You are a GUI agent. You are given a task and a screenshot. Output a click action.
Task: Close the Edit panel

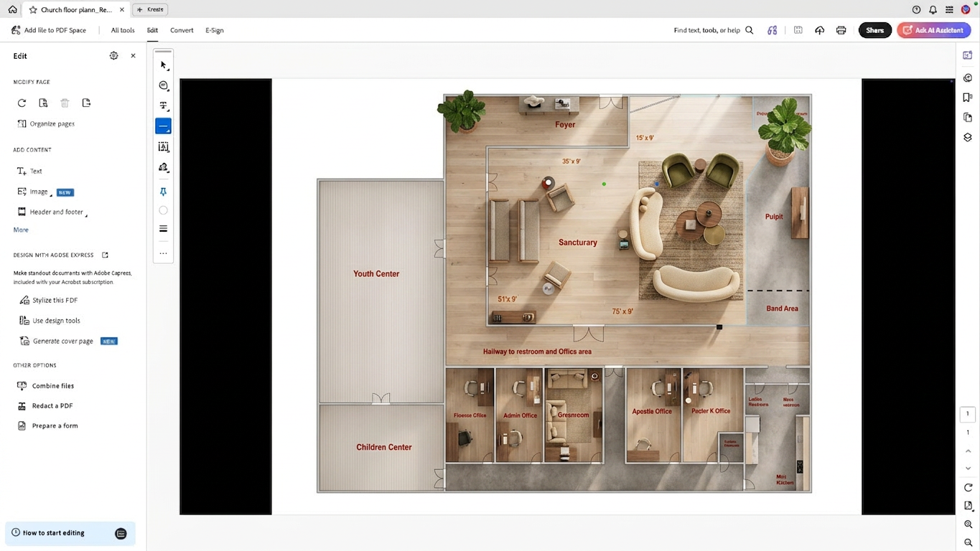tap(133, 55)
